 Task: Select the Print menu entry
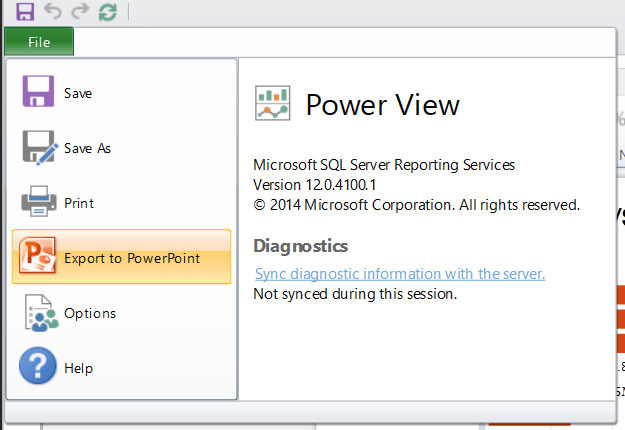[x=79, y=203]
